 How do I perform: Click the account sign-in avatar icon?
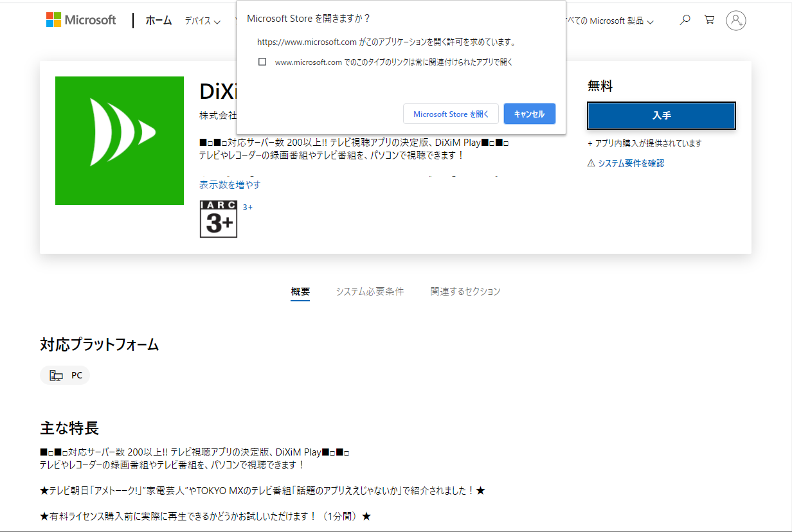(735, 21)
